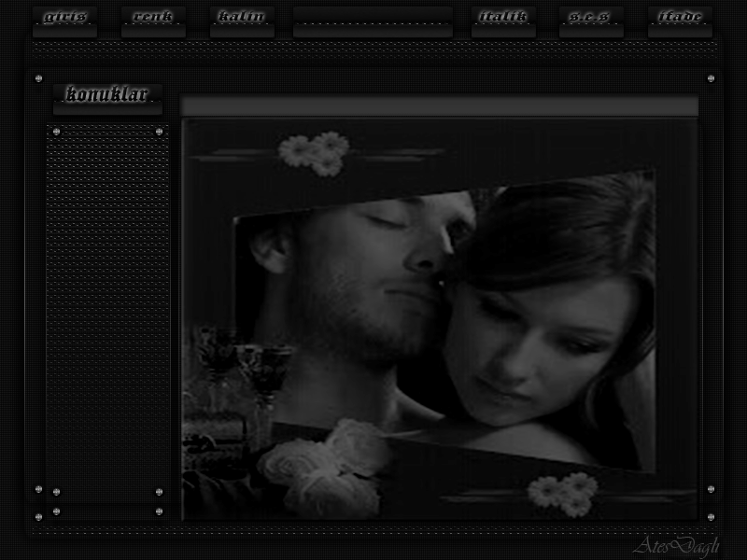The image size is (747, 560).
Task: Click the blank wide bar in top toolbar
Action: (373, 19)
